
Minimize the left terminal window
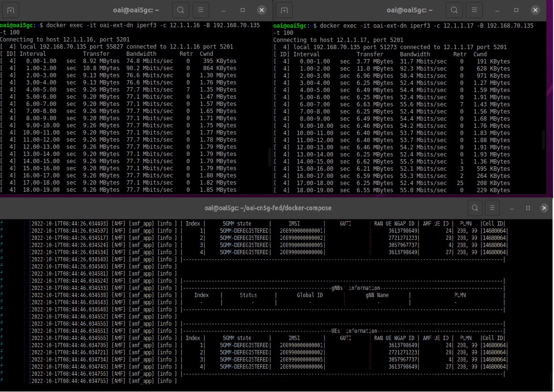pyautogui.click(x=224, y=10)
